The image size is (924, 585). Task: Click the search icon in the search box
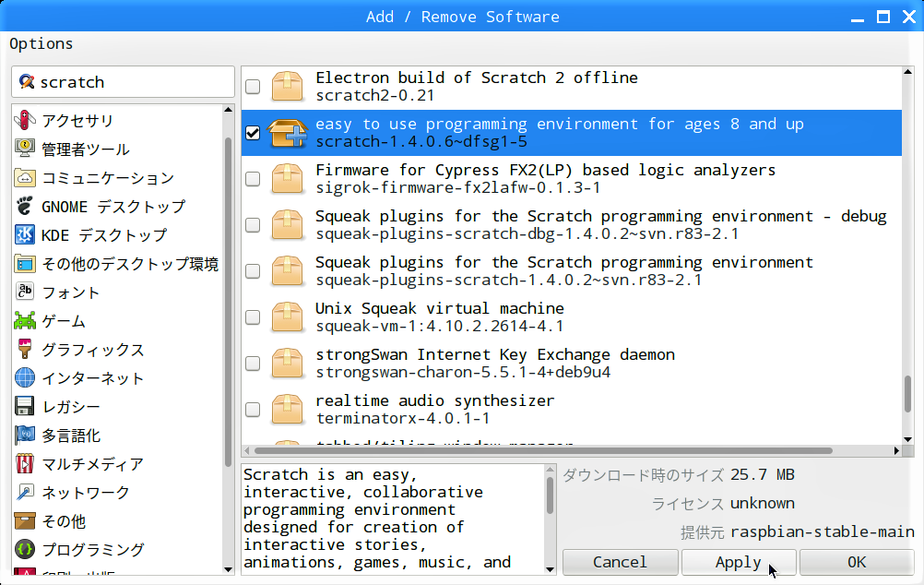click(27, 81)
